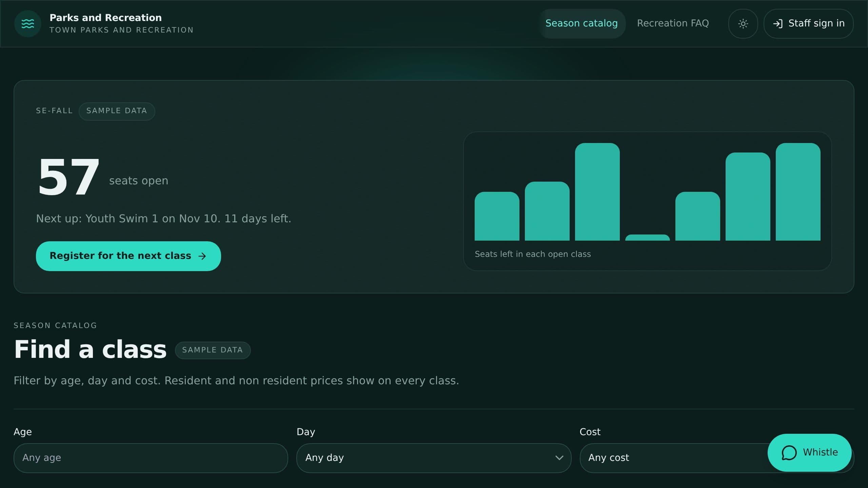This screenshot has width=868, height=488.
Task: Focus the Any age input field
Action: 151,458
